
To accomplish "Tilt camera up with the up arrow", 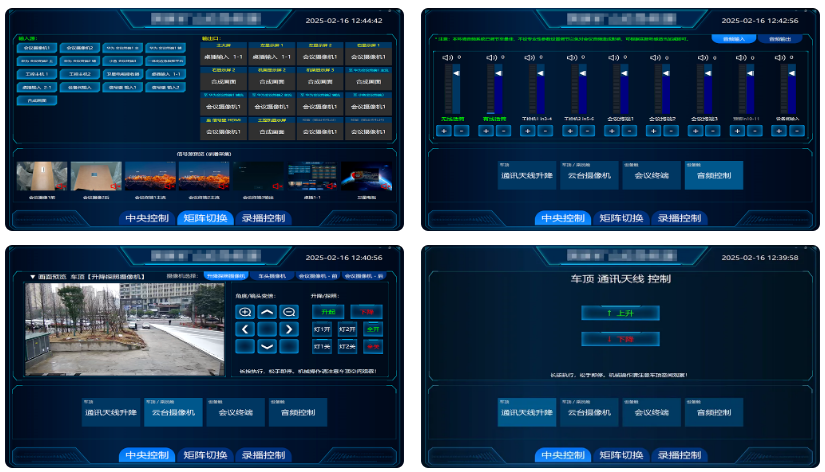I will click(268, 312).
